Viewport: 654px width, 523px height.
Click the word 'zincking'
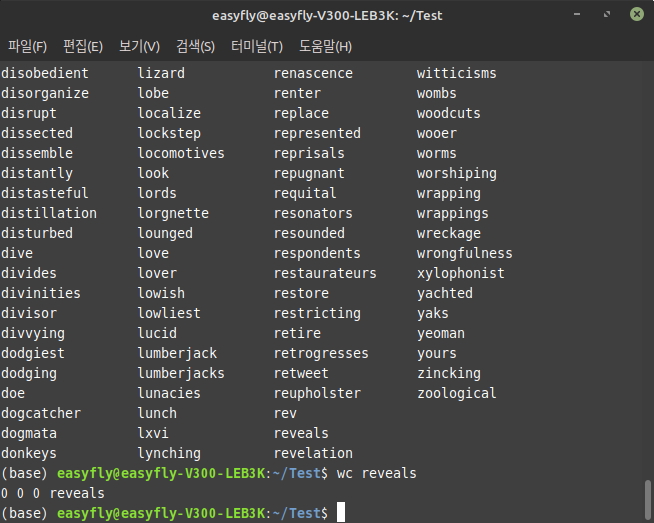pyautogui.click(x=449, y=374)
